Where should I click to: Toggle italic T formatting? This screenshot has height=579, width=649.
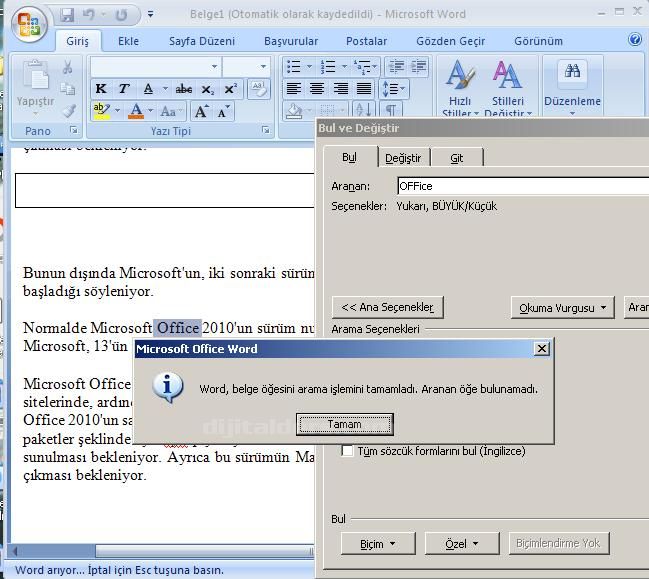pos(123,89)
